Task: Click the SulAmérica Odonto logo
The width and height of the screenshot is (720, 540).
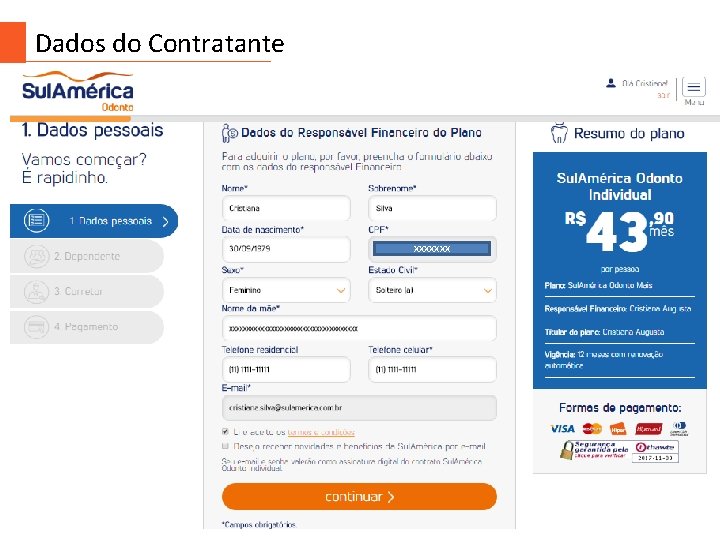Action: click(x=78, y=91)
